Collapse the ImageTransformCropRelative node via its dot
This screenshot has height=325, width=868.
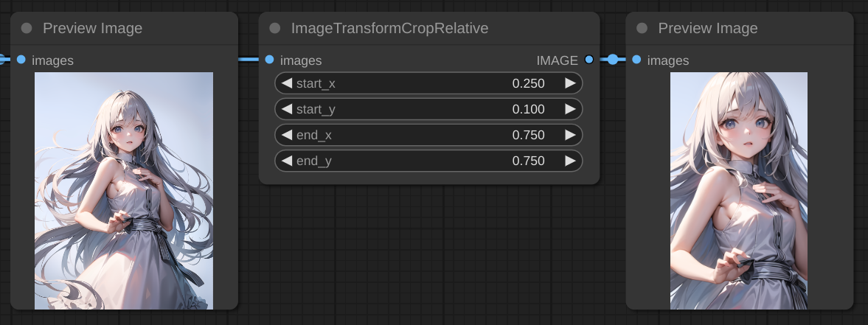tap(275, 29)
